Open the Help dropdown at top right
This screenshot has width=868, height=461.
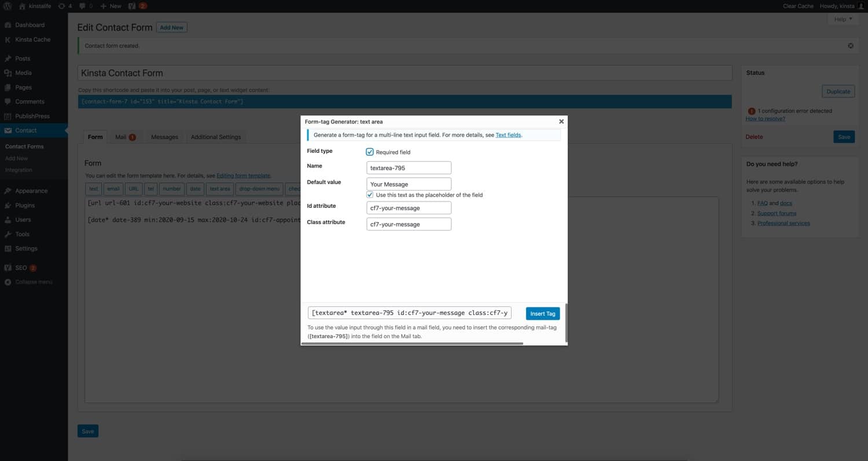(x=841, y=19)
